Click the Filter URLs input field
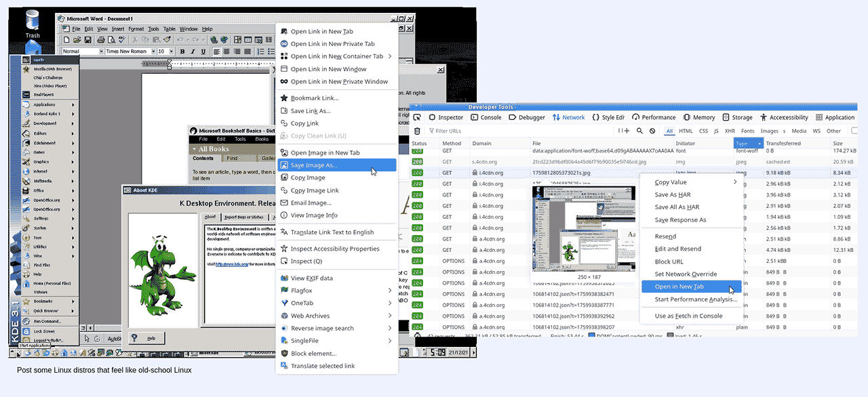868x397 pixels. (x=519, y=131)
